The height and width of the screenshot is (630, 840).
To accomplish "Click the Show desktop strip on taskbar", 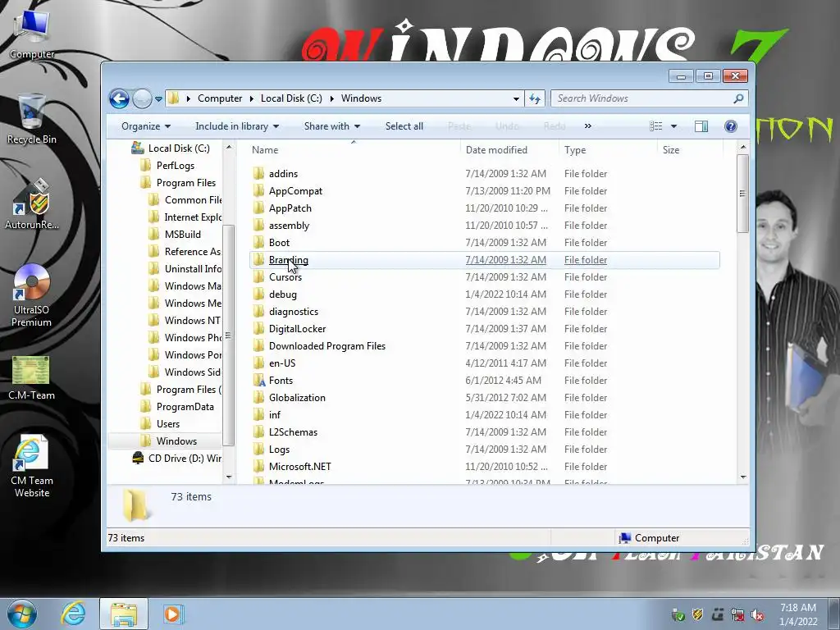I will click(834, 614).
